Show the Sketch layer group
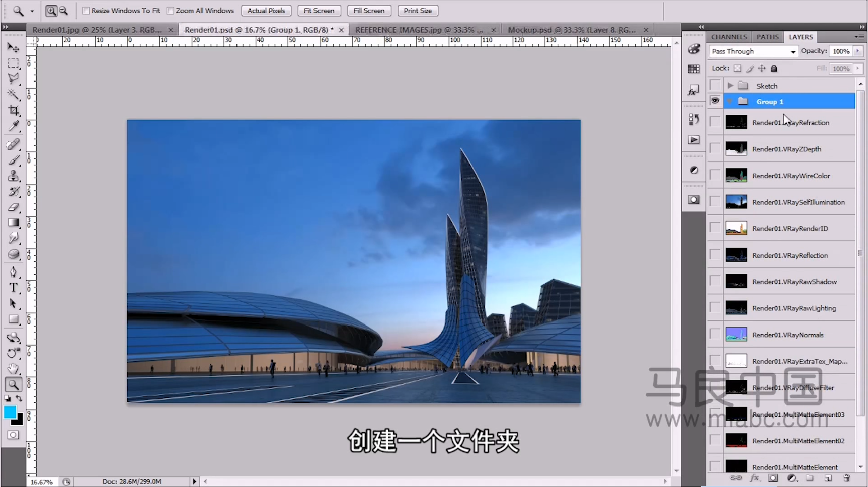 pos(715,86)
